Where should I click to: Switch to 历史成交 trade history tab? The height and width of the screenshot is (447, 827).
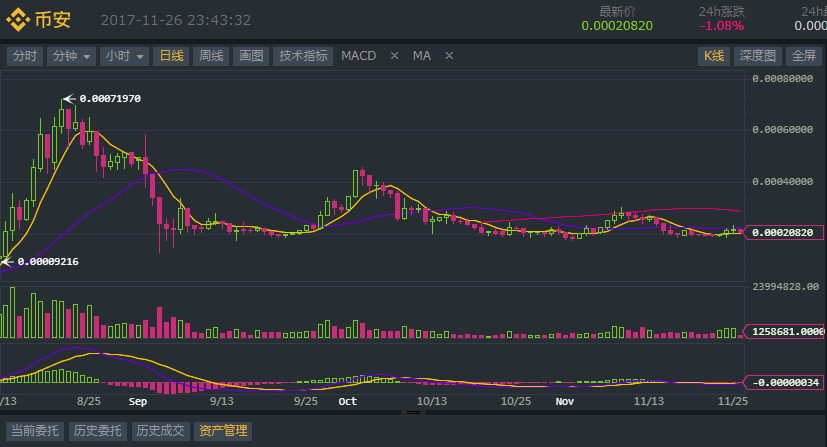tap(160, 431)
